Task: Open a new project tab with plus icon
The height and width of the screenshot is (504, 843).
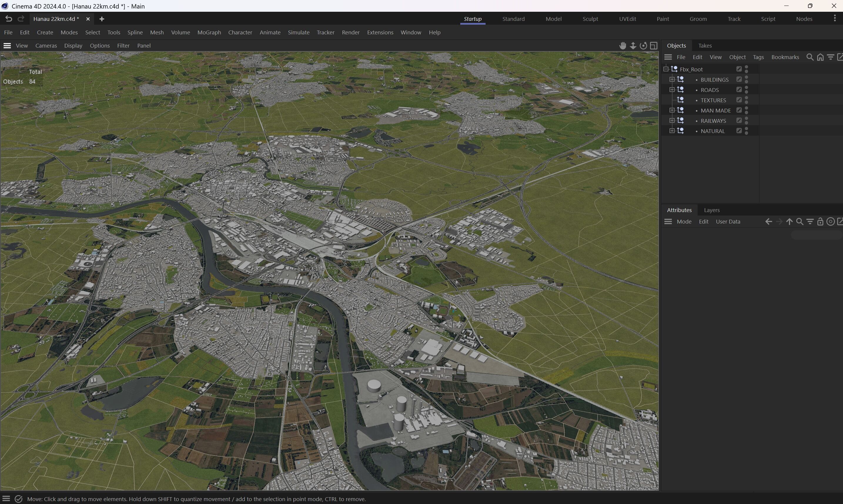Action: [102, 19]
